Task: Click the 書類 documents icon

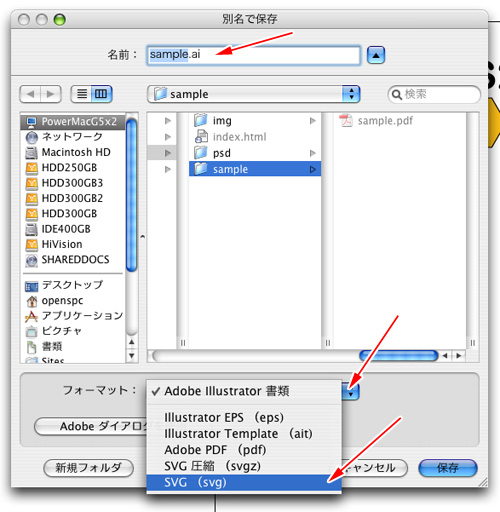Action: pos(32,347)
